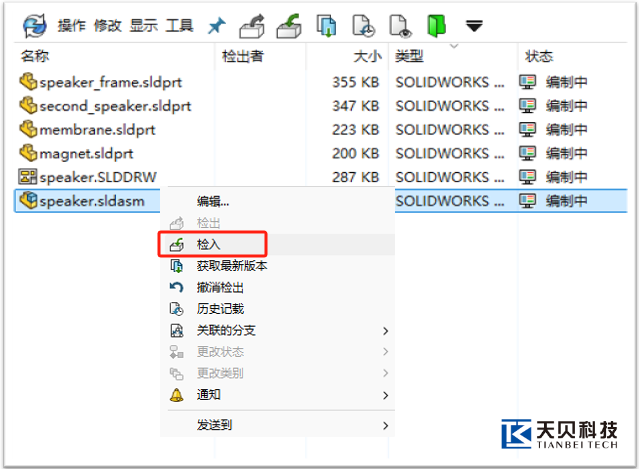Click the check in toolbar icon

[289, 26]
